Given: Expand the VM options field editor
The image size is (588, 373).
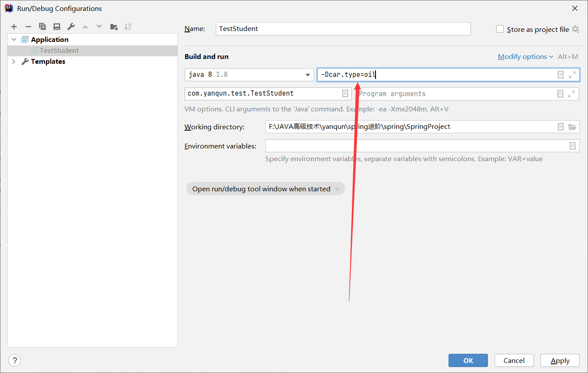Looking at the screenshot, I should coord(572,75).
